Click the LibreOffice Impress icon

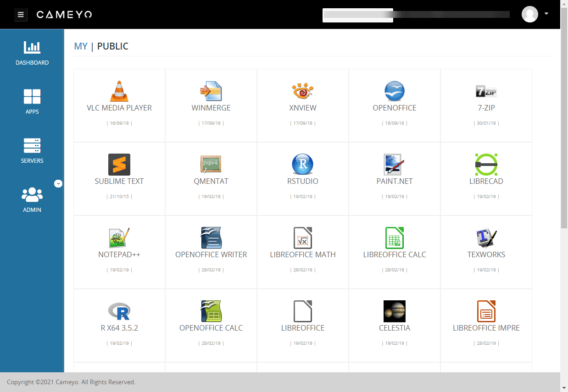(x=486, y=311)
